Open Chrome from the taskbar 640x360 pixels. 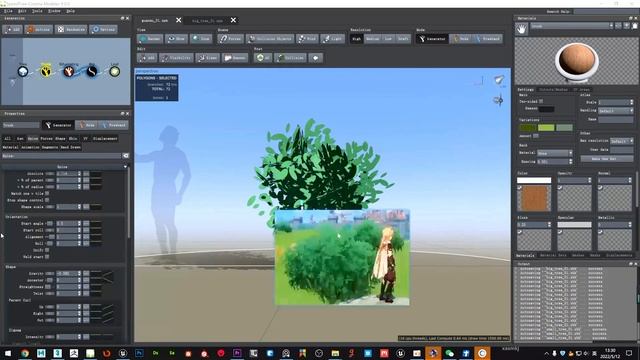(x=25, y=353)
